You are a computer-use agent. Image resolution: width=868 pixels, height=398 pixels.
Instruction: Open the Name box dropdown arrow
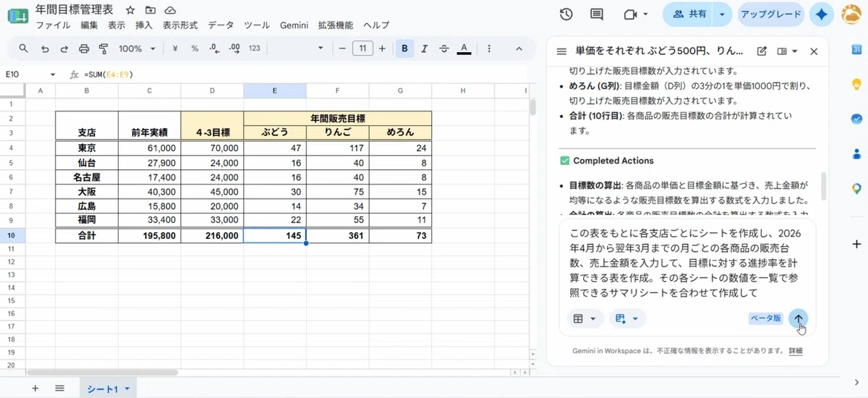pos(53,75)
